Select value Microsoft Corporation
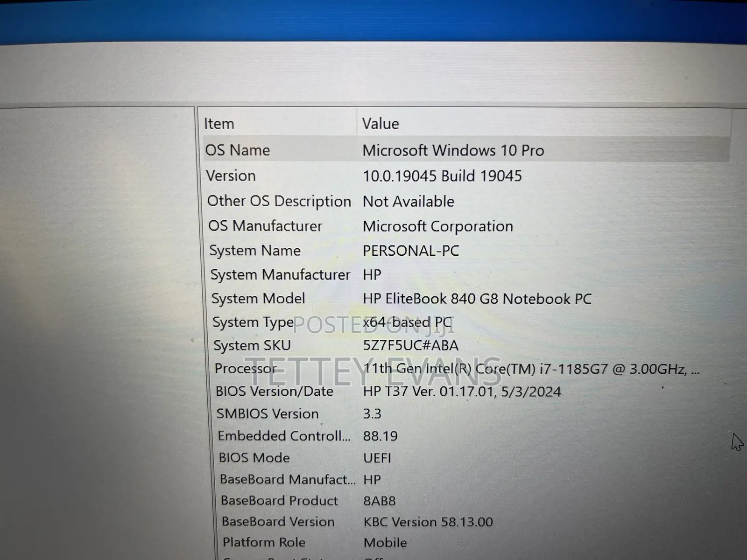Viewport: 747px width, 560px height. (438, 226)
